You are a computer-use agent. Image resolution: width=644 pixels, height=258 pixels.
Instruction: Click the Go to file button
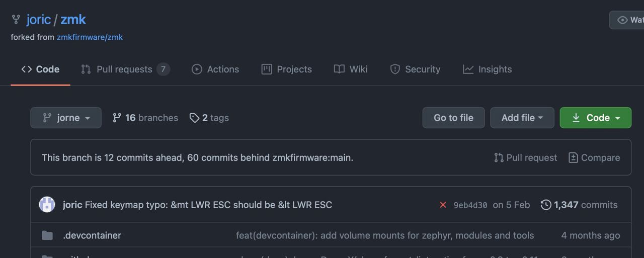click(x=453, y=118)
